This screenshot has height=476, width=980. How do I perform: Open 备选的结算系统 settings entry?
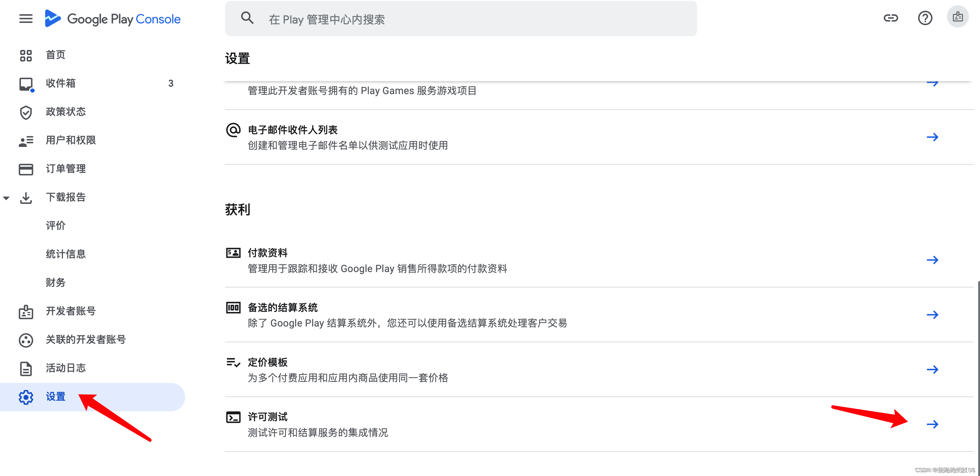click(x=282, y=308)
